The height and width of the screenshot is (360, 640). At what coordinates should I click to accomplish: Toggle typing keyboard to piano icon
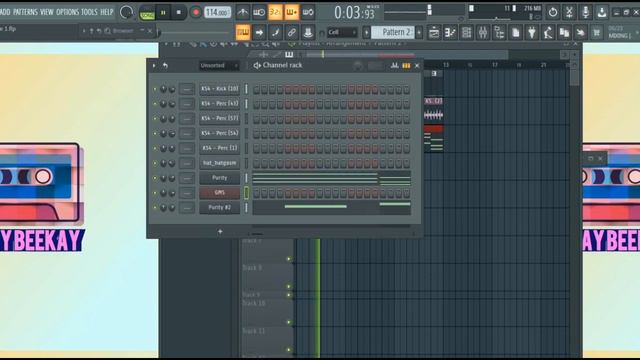(243, 32)
